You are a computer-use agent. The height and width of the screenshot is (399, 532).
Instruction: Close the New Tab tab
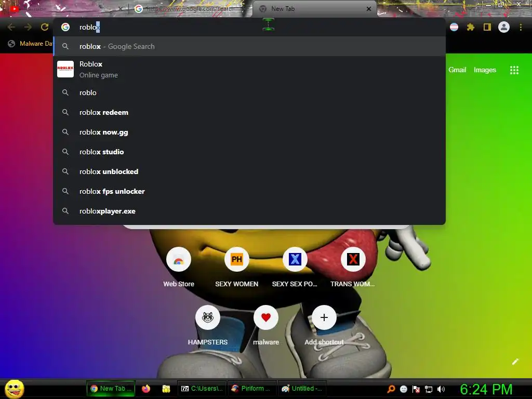click(x=369, y=9)
